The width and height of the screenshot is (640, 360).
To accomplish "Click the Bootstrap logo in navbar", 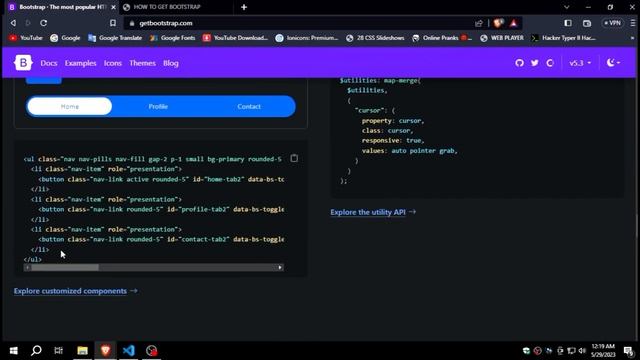I will point(23,63).
